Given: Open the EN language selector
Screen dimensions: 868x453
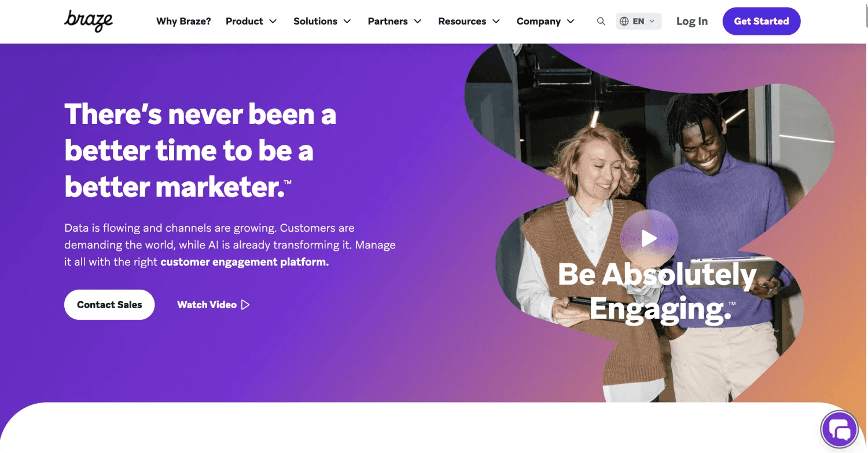Looking at the screenshot, I should click(x=638, y=21).
